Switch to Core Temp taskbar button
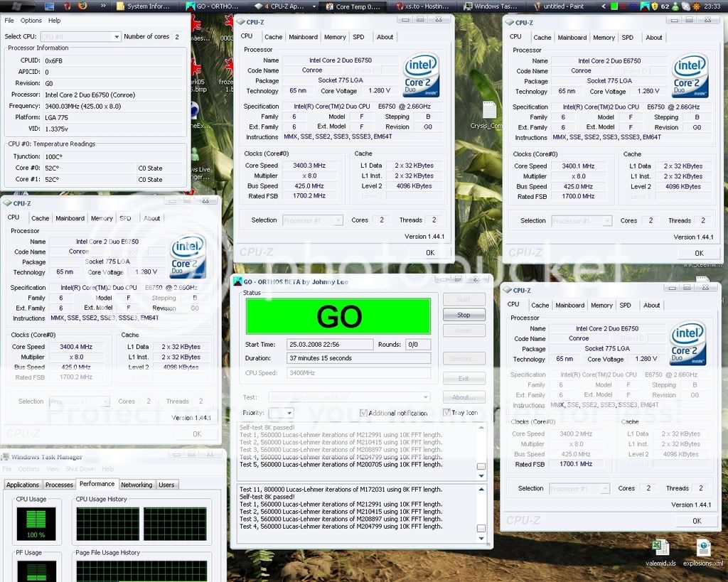The height and width of the screenshot is (582, 728). coord(353,6)
